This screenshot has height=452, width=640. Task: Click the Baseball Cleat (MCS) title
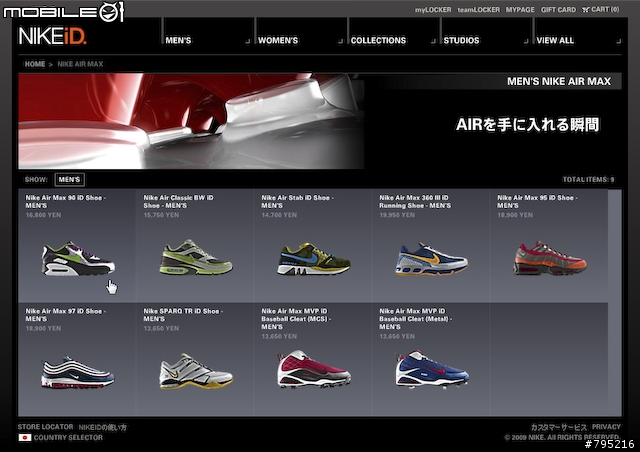[296, 319]
